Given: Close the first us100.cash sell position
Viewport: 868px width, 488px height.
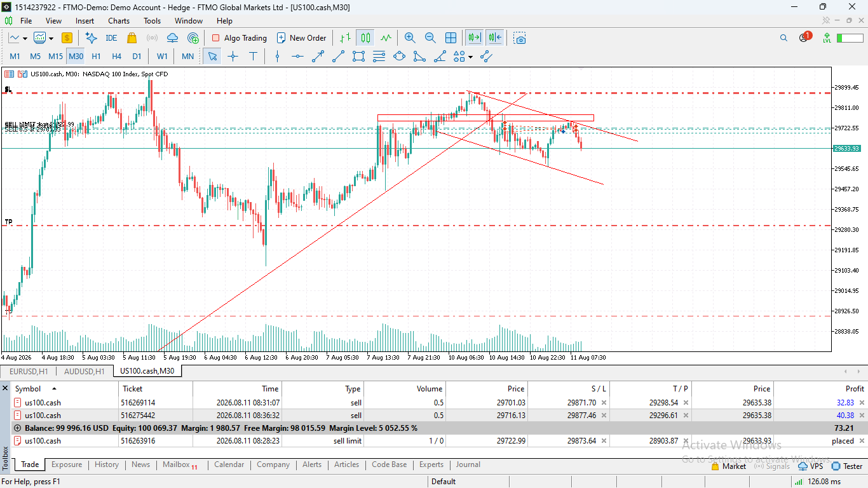Looking at the screenshot, I should (862, 403).
